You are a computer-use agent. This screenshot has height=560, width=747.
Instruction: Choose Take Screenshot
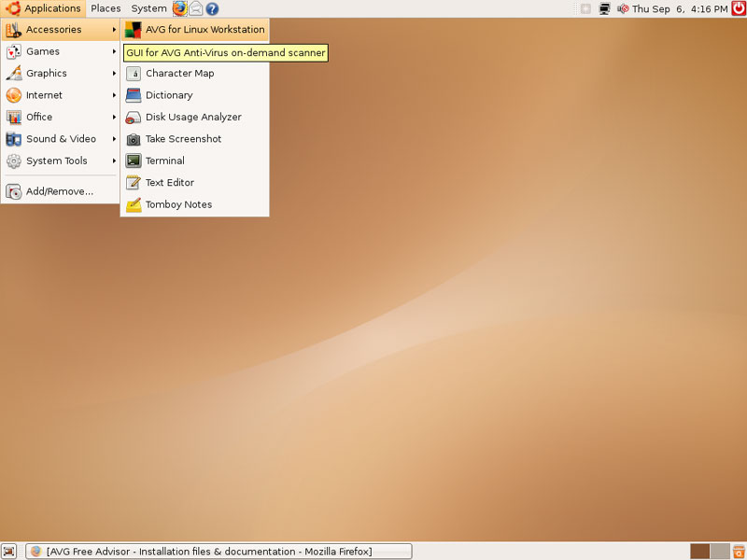click(195, 139)
